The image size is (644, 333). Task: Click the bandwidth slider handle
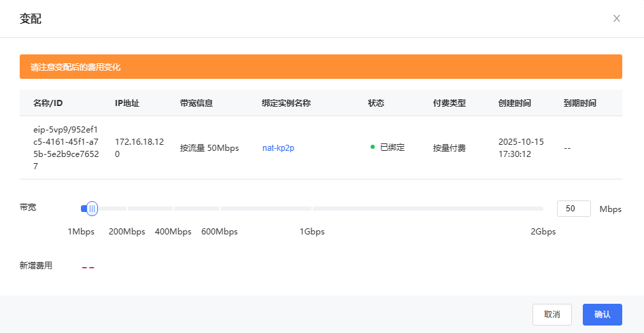click(92, 209)
